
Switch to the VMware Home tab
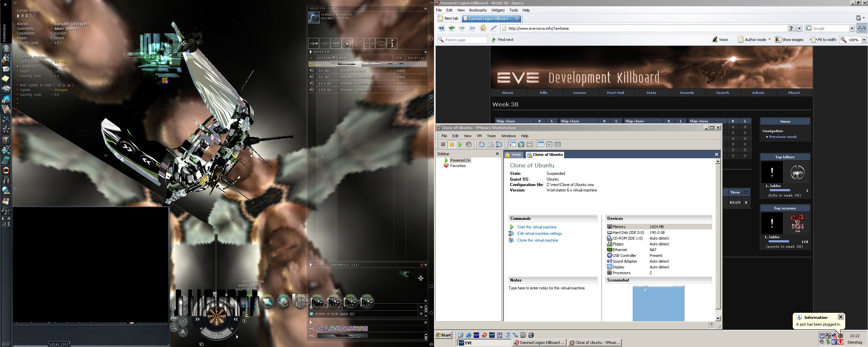513,155
